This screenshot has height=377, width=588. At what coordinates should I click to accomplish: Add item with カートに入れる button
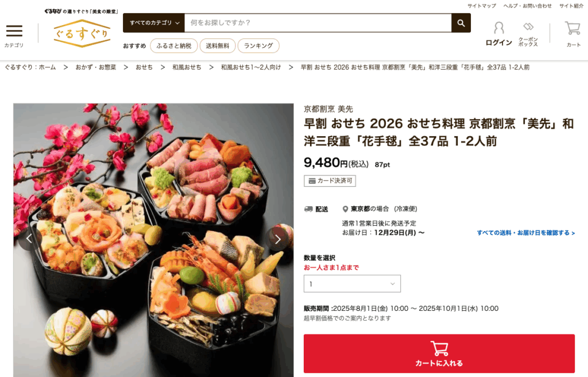(439, 353)
